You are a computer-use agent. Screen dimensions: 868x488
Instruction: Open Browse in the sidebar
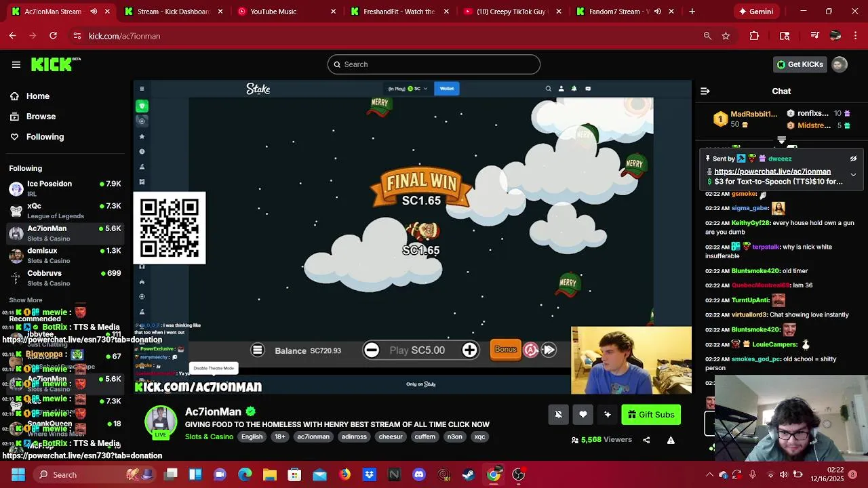click(x=41, y=117)
